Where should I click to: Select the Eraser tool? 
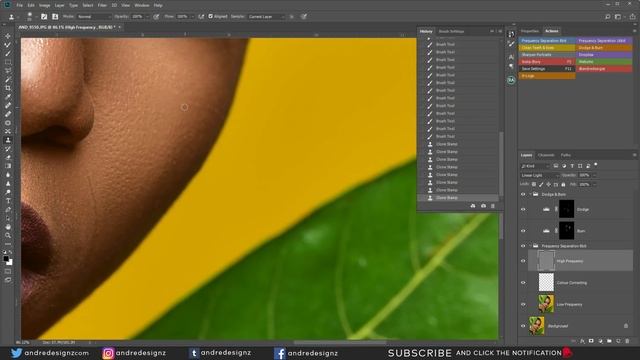click(x=8, y=158)
